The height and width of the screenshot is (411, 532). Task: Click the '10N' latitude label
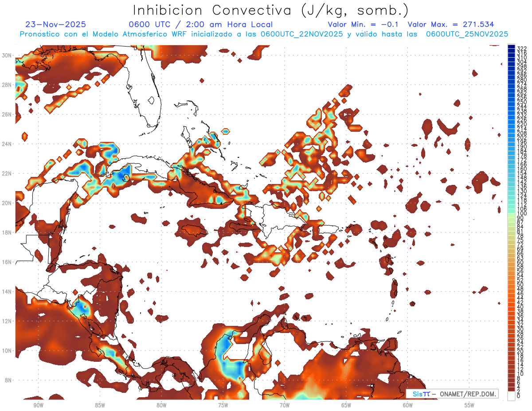pyautogui.click(x=8, y=351)
